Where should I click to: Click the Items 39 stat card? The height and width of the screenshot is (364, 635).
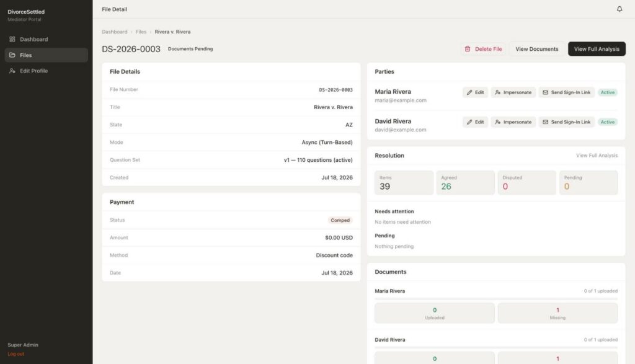[x=404, y=182]
